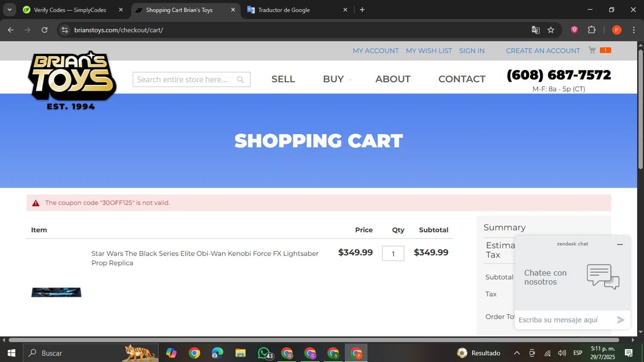644x362 pixels.
Task: Click the ESP language indicator in tray
Action: pyautogui.click(x=578, y=353)
